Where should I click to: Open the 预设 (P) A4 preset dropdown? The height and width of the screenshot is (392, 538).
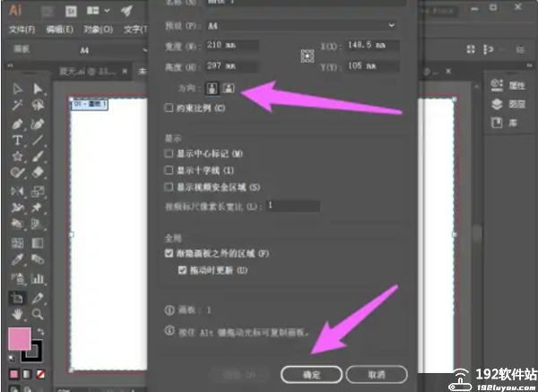click(x=302, y=25)
